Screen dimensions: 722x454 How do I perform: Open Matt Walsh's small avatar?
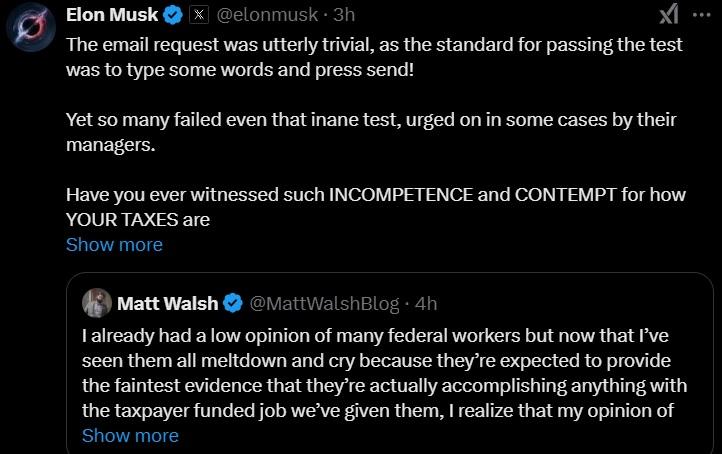96,302
